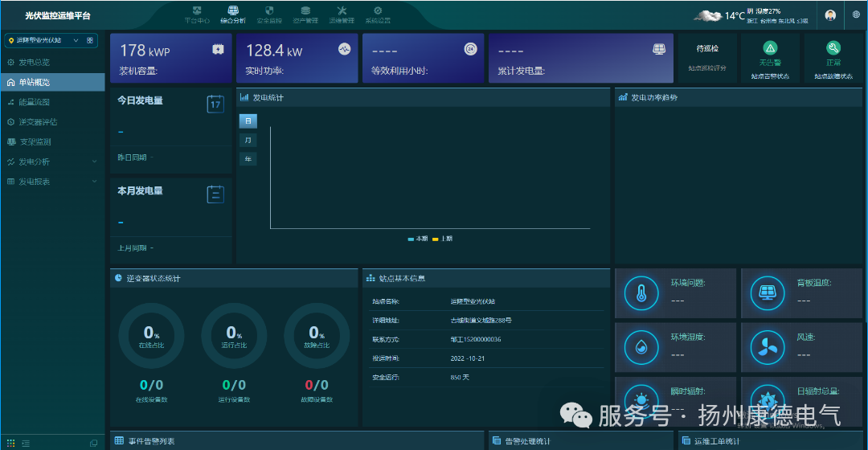Click the 无告警 station alarm status
The height and width of the screenshot is (450, 868).
pos(770,57)
